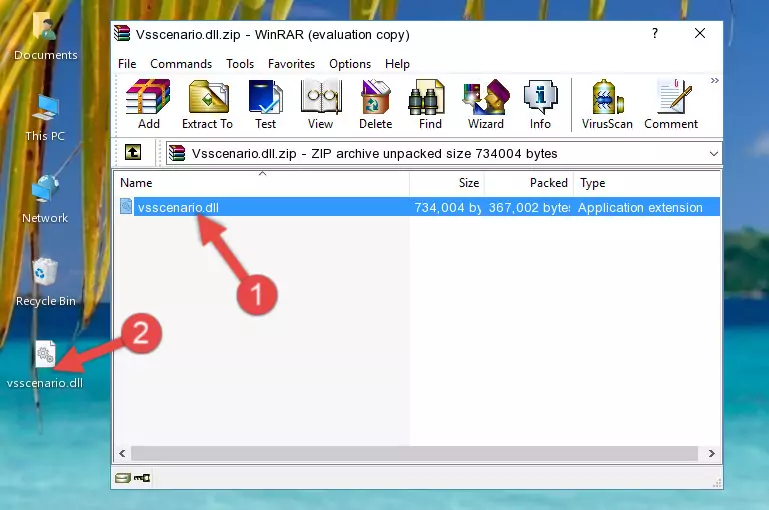The height and width of the screenshot is (510, 769).
Task: Open the archive path dropdown
Action: [x=714, y=153]
